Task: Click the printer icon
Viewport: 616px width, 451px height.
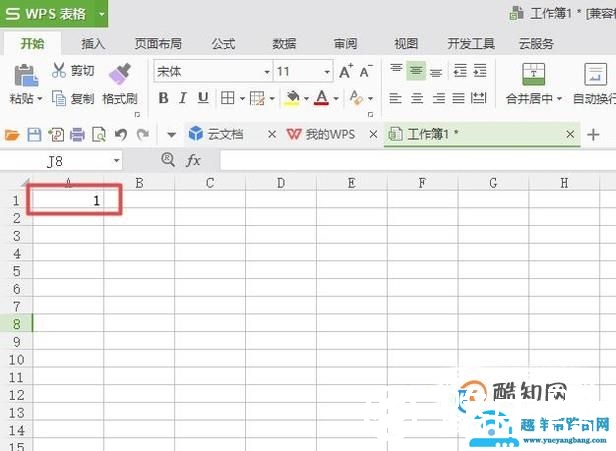Action: (77, 135)
